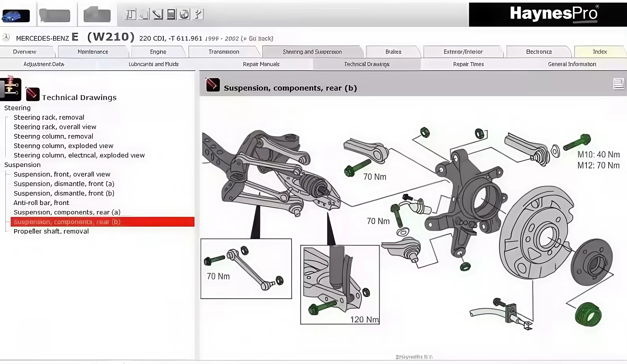Open Anti-roll bar, front drawing
This screenshot has height=364, width=627.
(x=41, y=203)
